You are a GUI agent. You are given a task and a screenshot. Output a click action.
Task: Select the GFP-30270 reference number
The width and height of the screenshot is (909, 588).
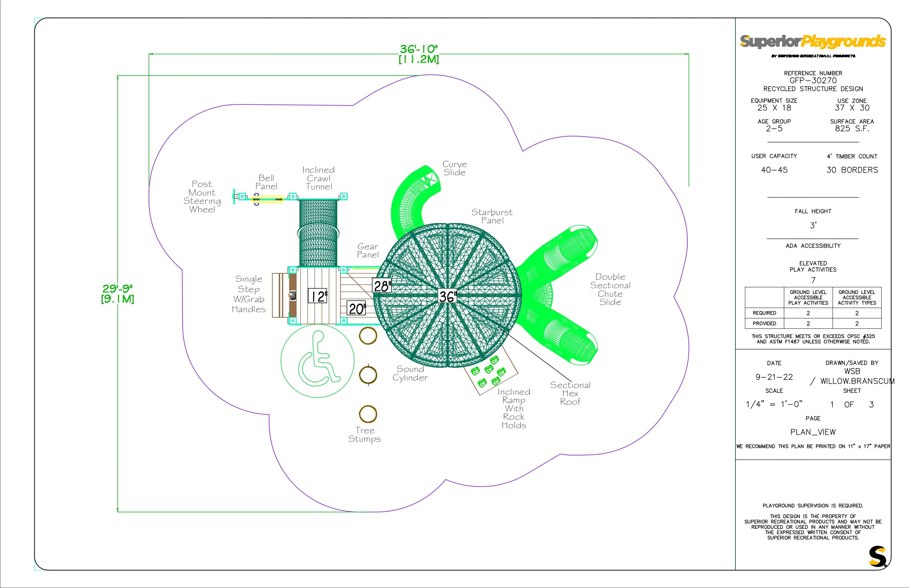(813, 81)
